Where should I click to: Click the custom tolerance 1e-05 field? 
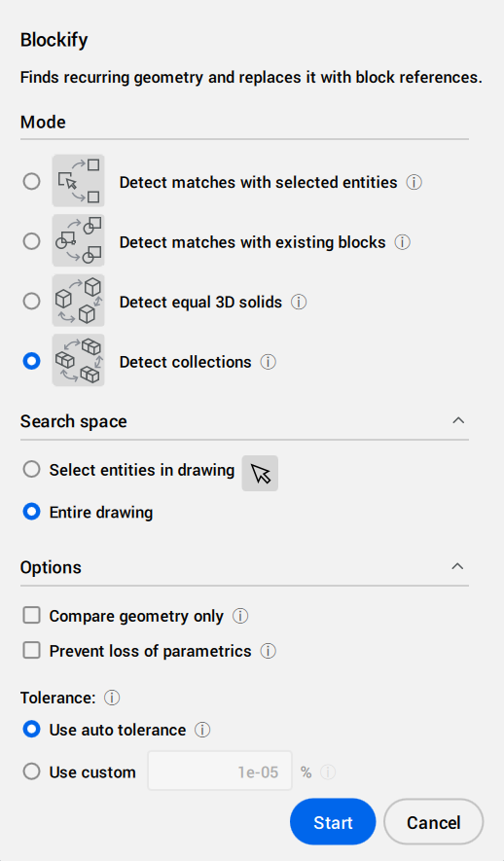click(220, 771)
